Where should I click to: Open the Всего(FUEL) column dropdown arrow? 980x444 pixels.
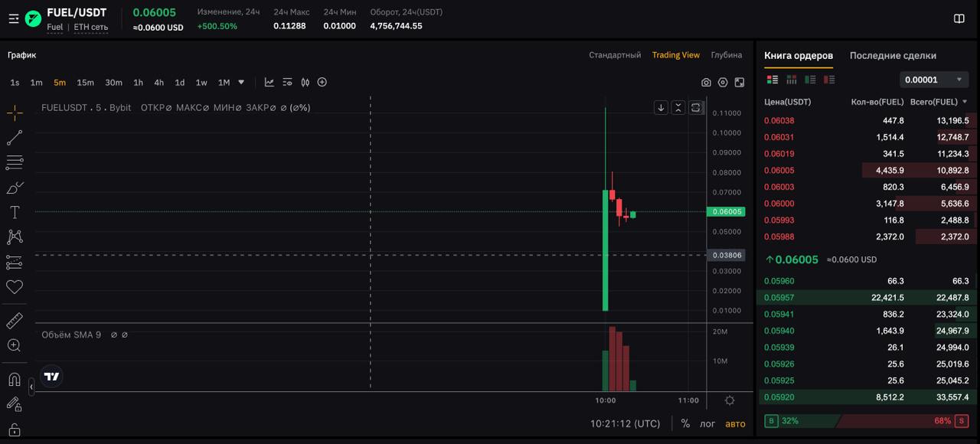pos(965,102)
